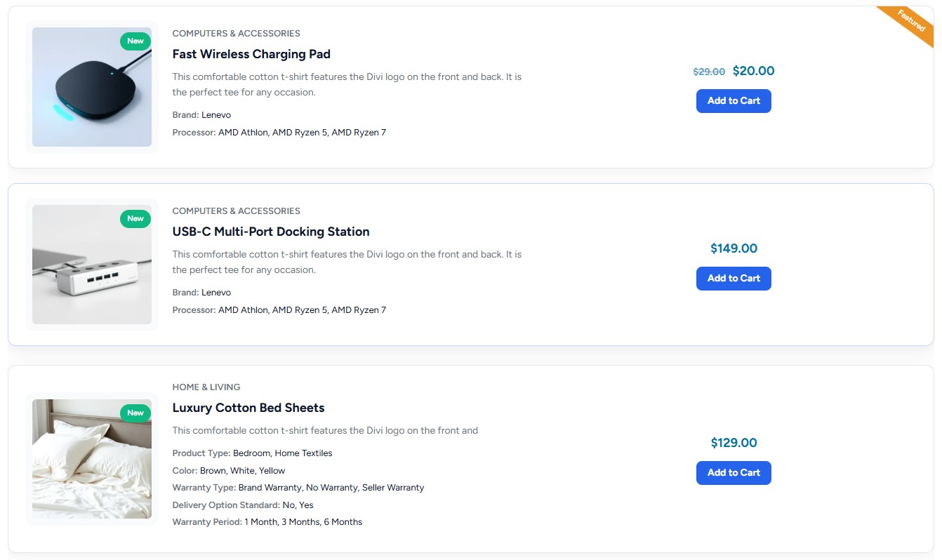
Task: Click the Luxury Cotton Bed Sheets title
Action: pyautogui.click(x=248, y=408)
